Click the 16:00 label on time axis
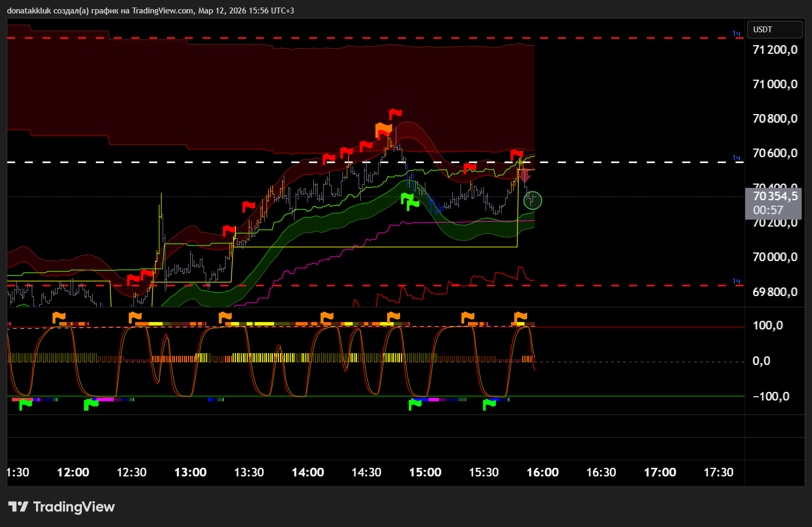The image size is (812, 527). click(542, 473)
